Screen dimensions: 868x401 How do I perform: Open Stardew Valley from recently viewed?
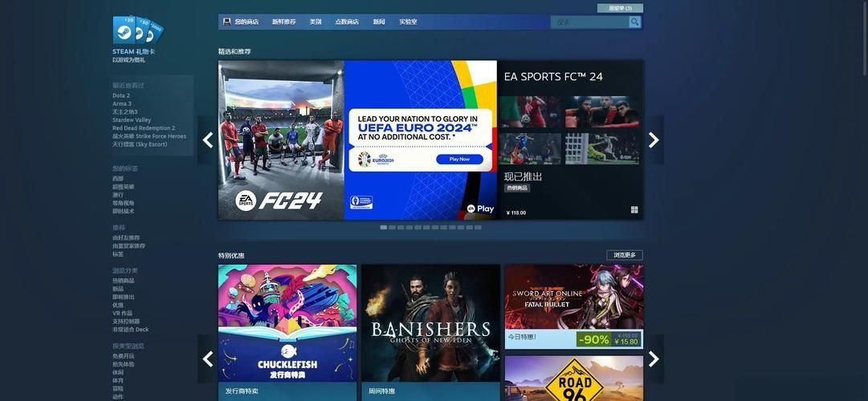pos(132,119)
